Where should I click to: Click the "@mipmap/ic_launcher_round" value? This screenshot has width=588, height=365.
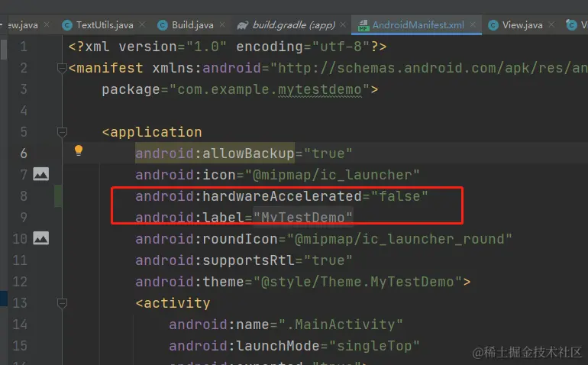399,239
